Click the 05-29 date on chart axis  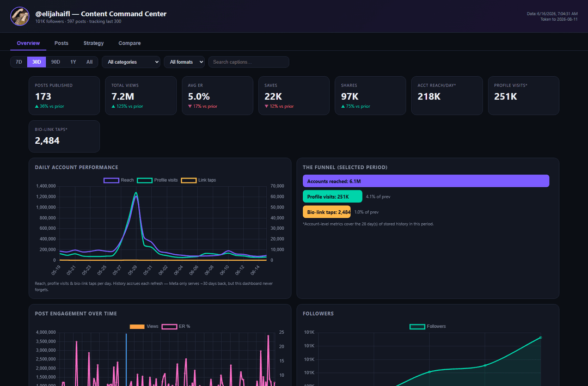point(132,270)
